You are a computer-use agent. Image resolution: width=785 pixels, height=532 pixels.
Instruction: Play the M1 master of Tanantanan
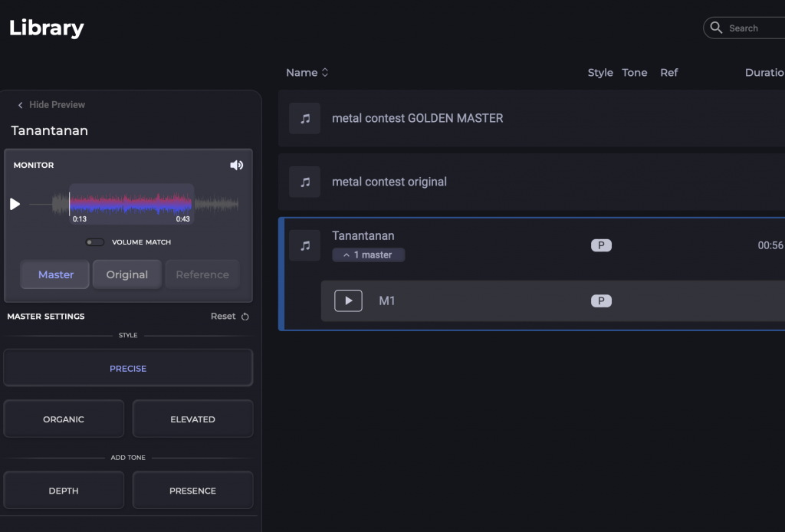point(347,300)
